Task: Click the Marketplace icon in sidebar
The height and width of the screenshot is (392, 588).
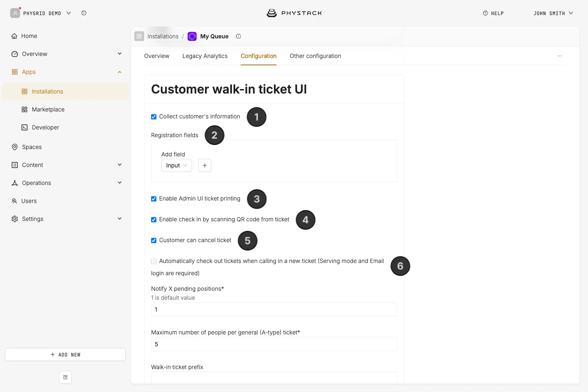Action: (24, 109)
